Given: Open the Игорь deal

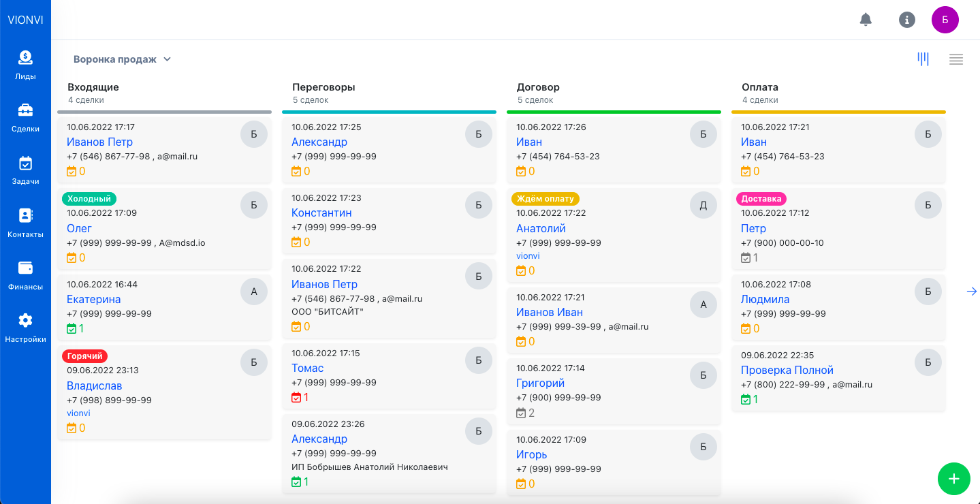Looking at the screenshot, I should [x=531, y=454].
